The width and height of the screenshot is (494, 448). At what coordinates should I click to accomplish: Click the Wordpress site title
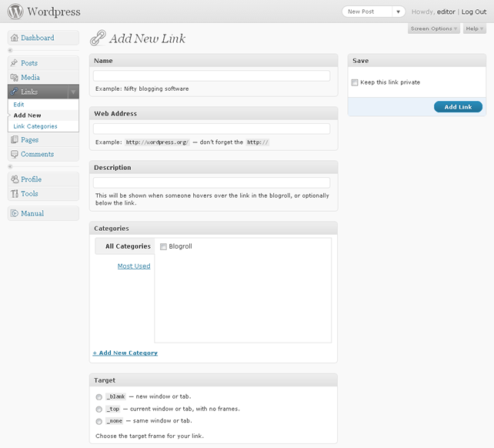(x=54, y=12)
